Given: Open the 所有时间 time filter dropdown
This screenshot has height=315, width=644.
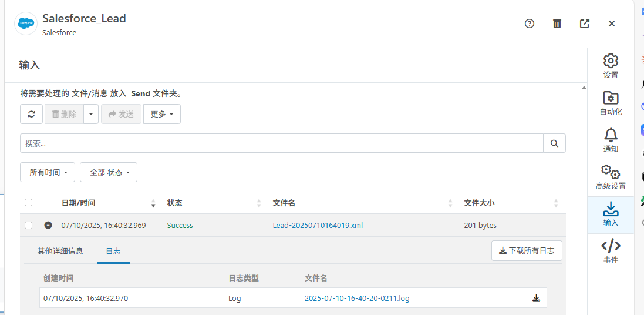Looking at the screenshot, I should [48, 172].
